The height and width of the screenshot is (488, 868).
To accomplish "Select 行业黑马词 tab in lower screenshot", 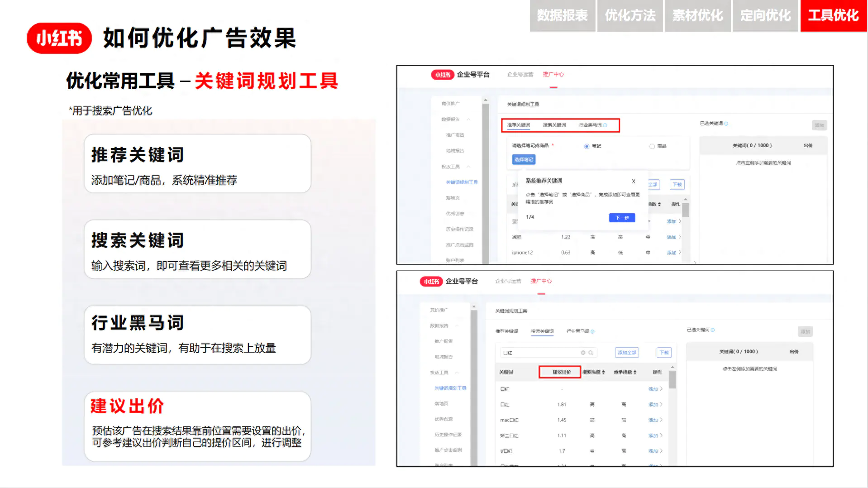I will (578, 332).
